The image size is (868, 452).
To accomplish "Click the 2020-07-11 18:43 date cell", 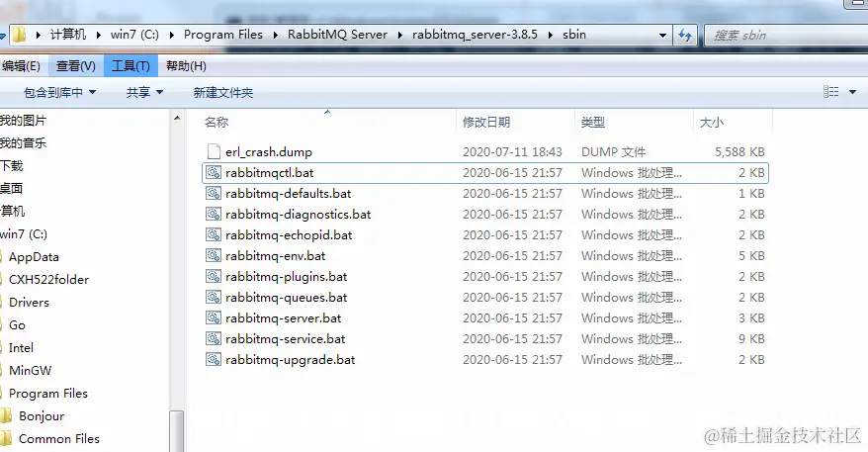I will point(512,151).
